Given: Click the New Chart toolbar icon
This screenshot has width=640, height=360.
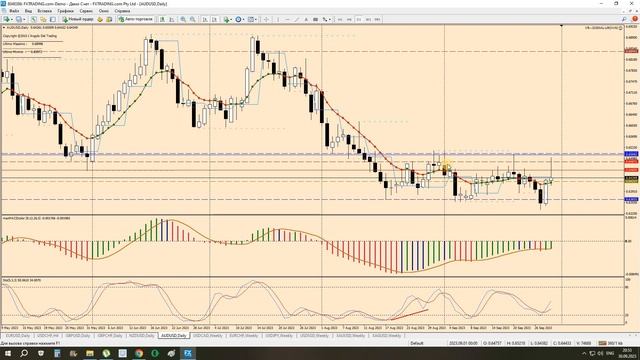Looking at the screenshot, I should [x=6, y=19].
